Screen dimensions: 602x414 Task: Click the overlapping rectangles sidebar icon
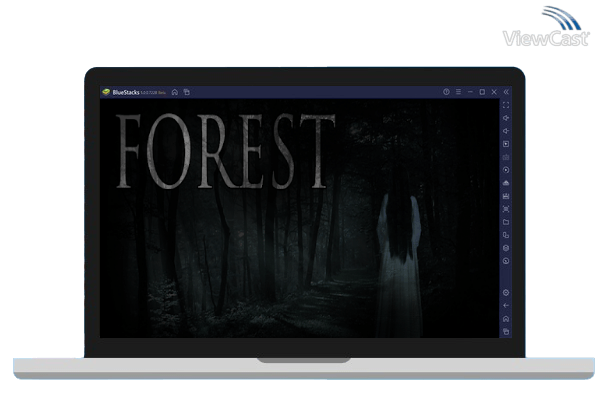[x=506, y=235]
